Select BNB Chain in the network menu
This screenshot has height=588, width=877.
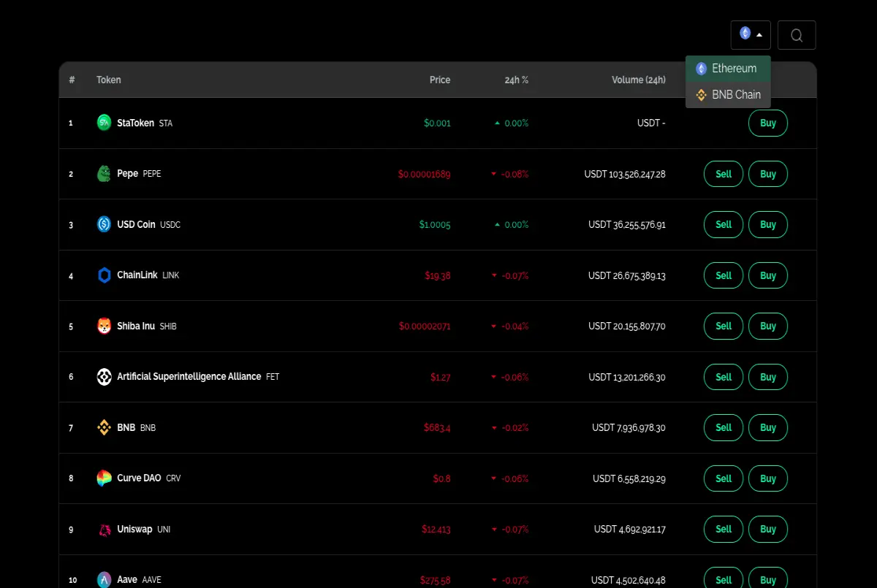(728, 95)
